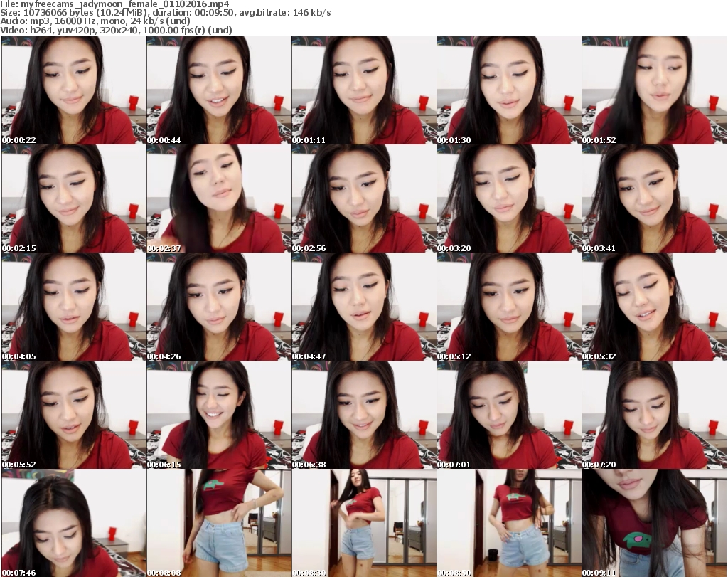Pick the frame timestamped 00:05:12

509,307
